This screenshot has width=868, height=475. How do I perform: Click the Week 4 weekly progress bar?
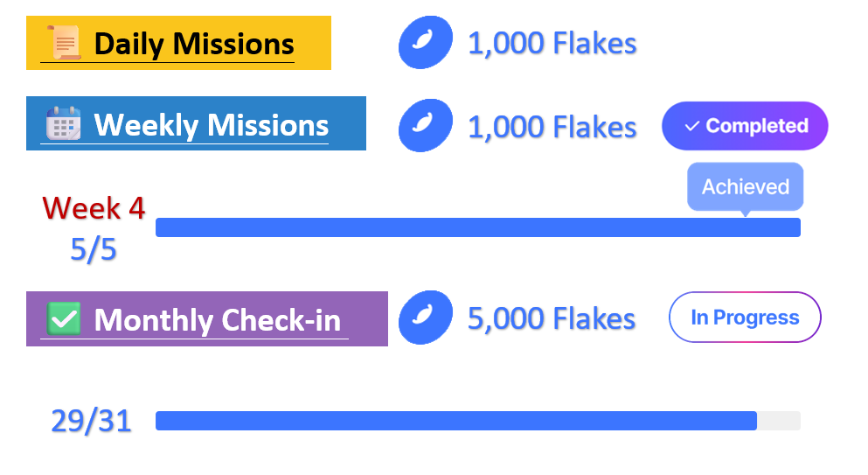coord(477,227)
